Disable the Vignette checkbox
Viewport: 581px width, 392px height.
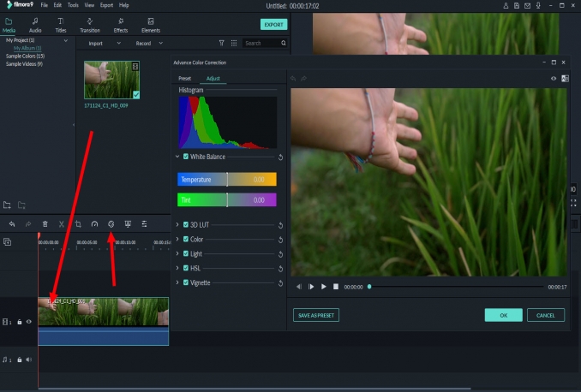186,282
